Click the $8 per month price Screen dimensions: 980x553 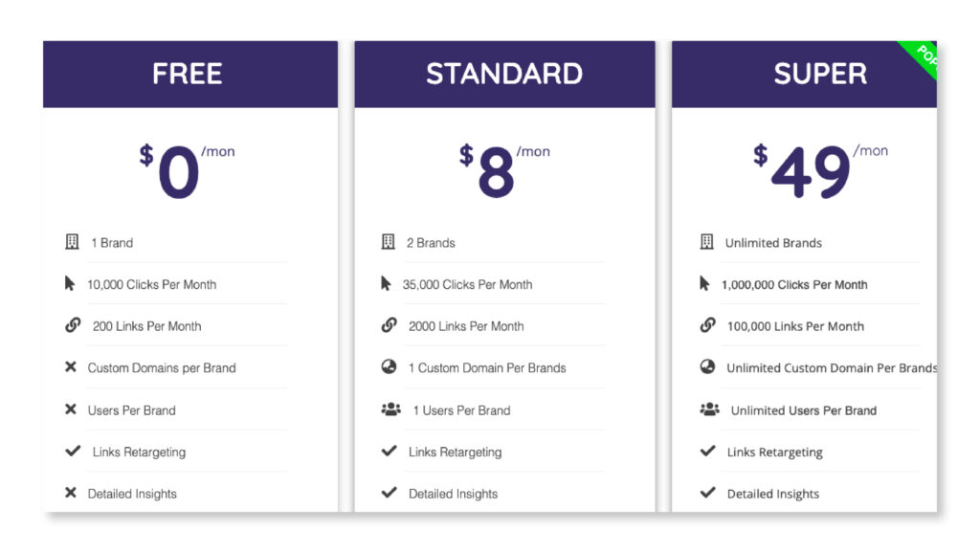pos(496,172)
